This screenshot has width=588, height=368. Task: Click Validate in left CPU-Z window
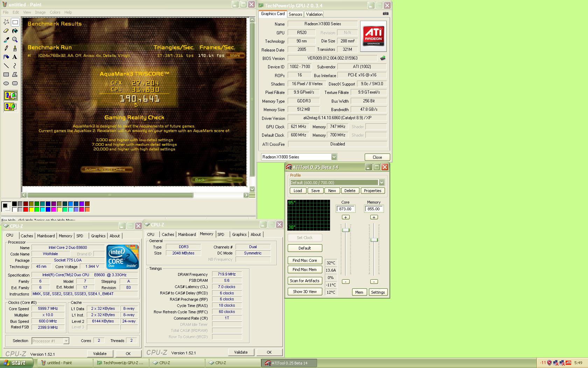tap(100, 354)
